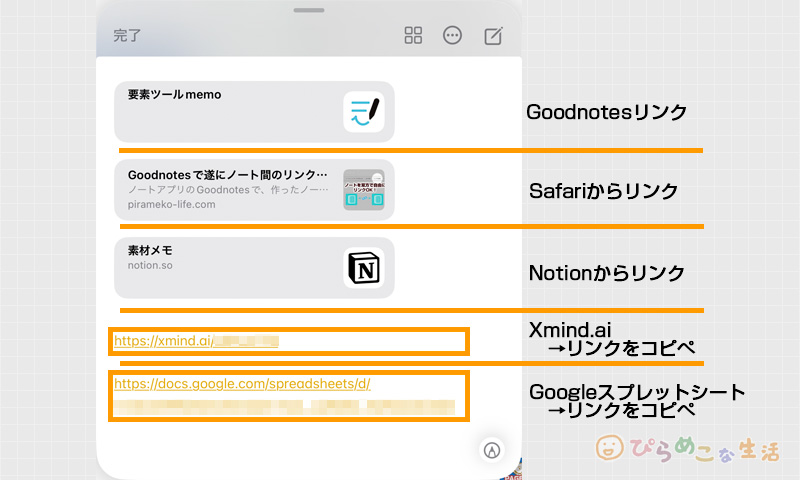Open the notes grid view icon
Viewport: 800px width, 480px height.
point(413,35)
